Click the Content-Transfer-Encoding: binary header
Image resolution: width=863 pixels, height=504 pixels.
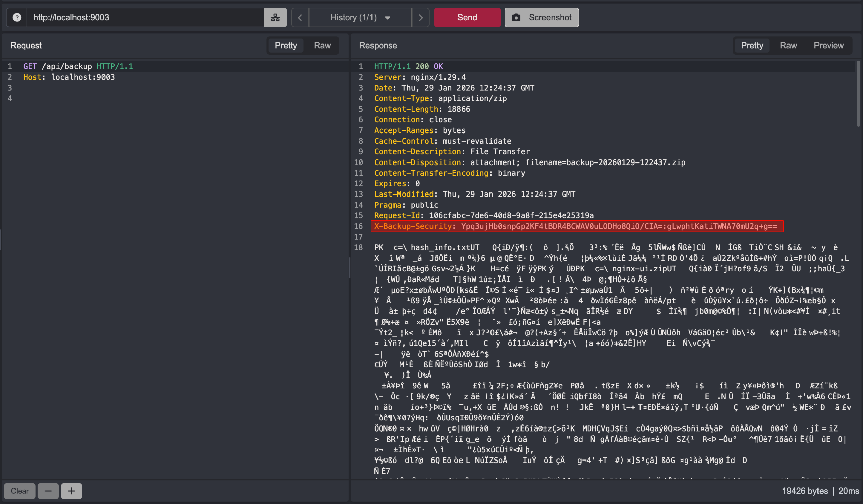(449, 173)
